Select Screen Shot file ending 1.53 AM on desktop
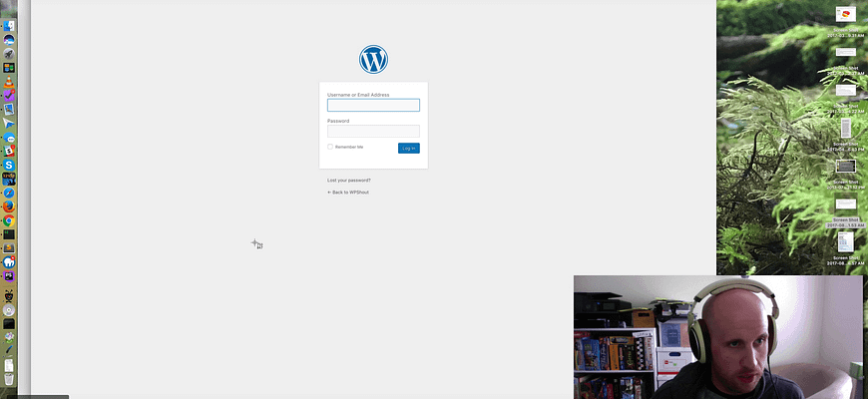This screenshot has height=399, width=868. point(845,212)
